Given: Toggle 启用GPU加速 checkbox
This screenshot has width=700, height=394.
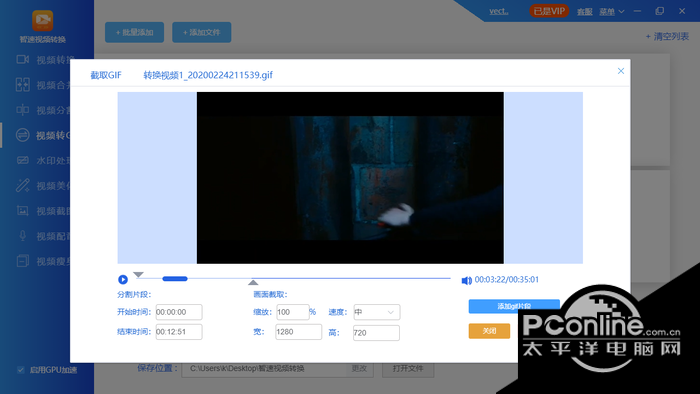Looking at the screenshot, I should click(x=21, y=369).
